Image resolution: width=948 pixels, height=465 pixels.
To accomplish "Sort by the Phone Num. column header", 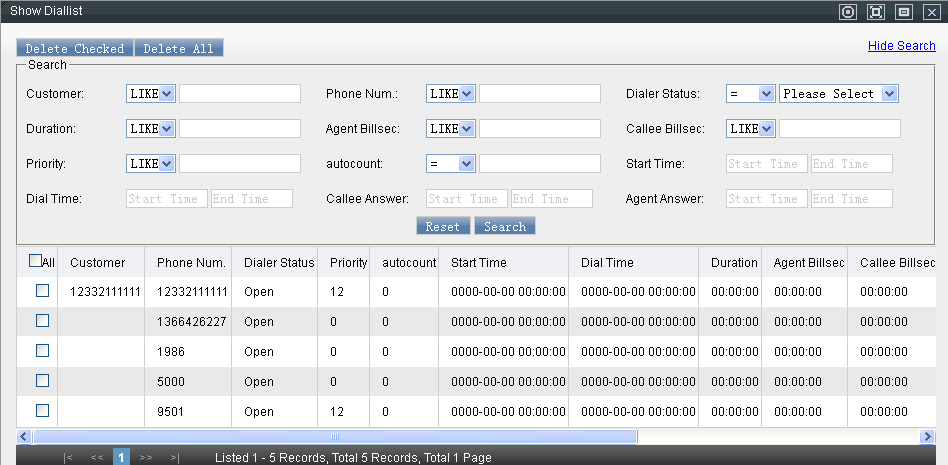I will pyautogui.click(x=190, y=263).
